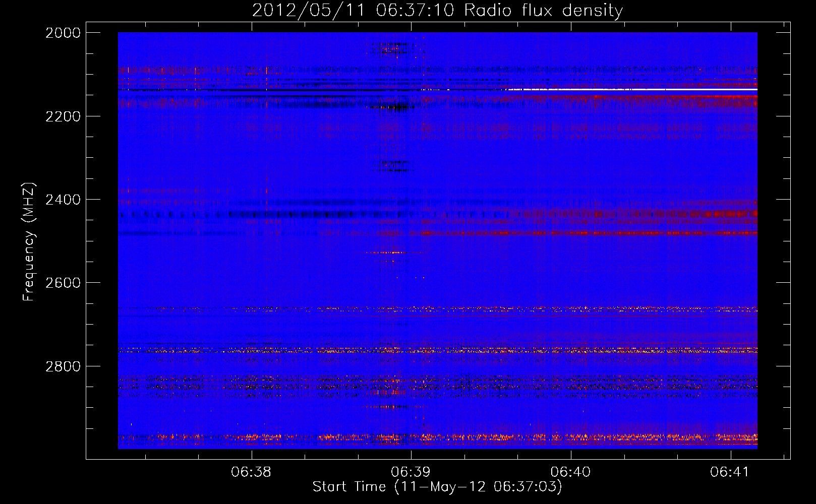This screenshot has height=504, width=816.
Task: Click the 06:40 time axis label
Action: click(x=570, y=472)
